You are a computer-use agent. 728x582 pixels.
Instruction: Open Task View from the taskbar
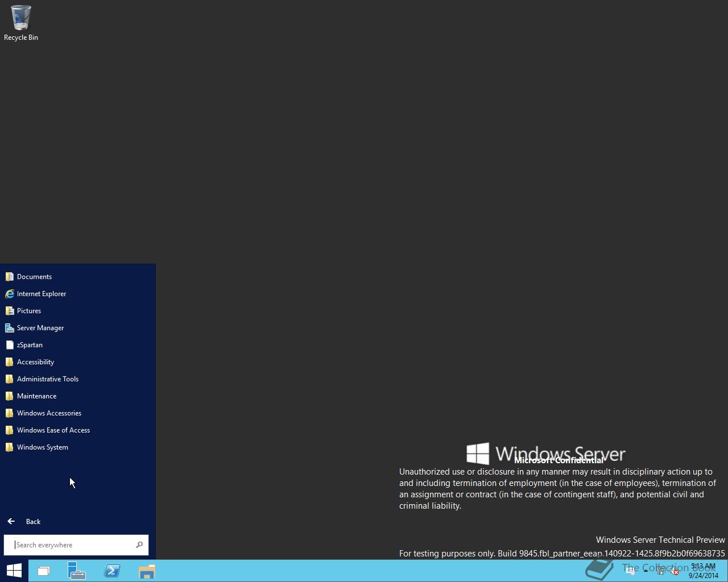[x=44, y=571]
